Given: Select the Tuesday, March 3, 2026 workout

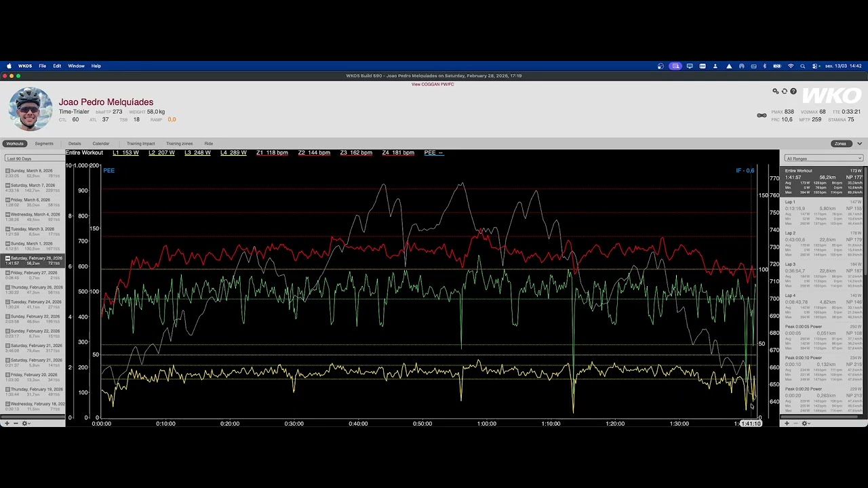Looking at the screenshot, I should [34, 231].
